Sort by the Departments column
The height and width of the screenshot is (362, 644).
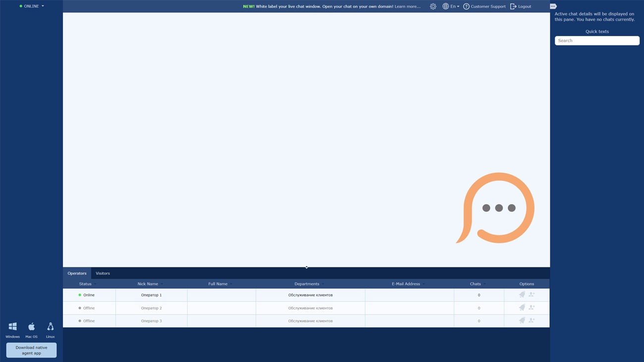point(307,284)
